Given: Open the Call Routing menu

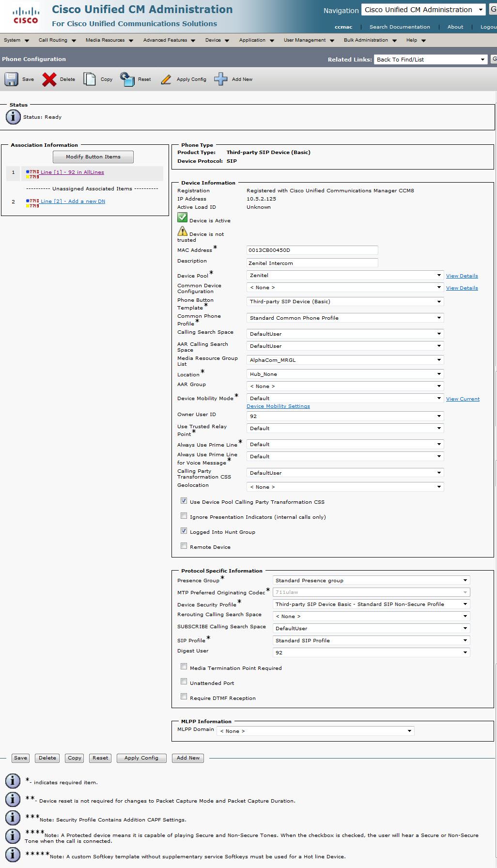Looking at the screenshot, I should [x=57, y=40].
